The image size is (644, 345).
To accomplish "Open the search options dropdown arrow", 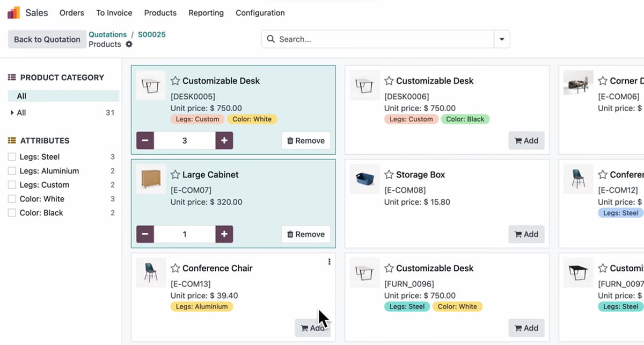I will [x=502, y=39].
